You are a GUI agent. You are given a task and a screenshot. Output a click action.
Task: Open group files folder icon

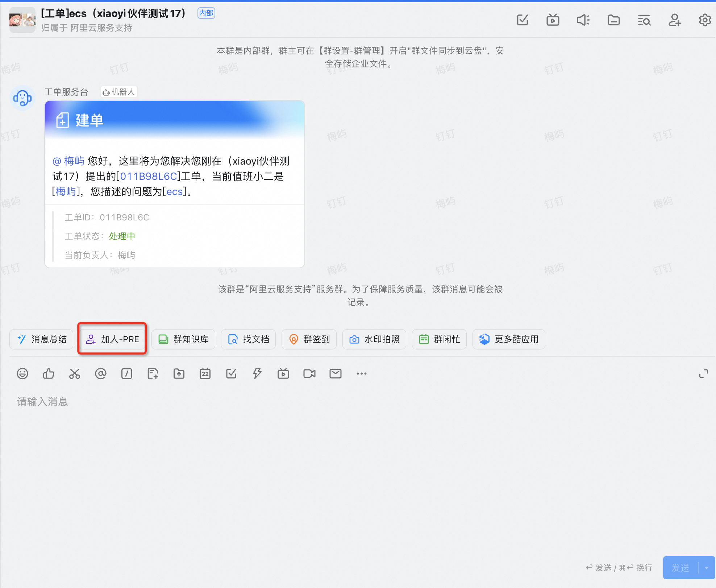tap(613, 20)
